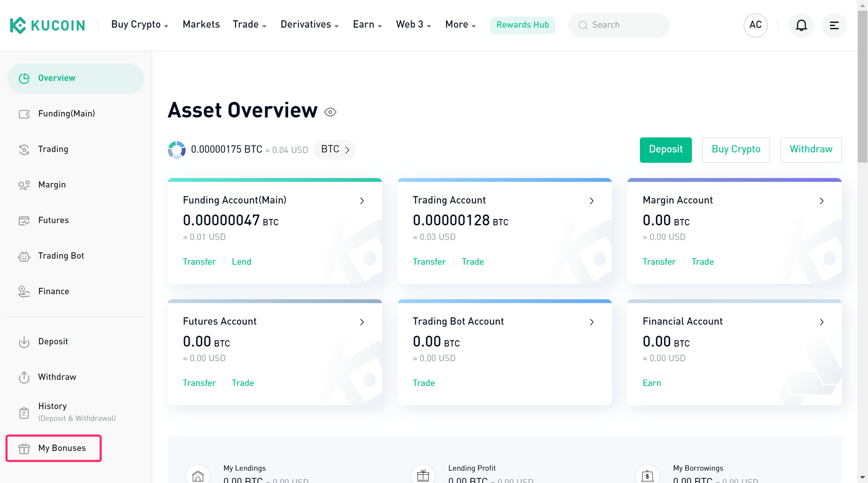The image size is (868, 483).
Task: Toggle asset balance visibility eye icon
Action: (330, 112)
